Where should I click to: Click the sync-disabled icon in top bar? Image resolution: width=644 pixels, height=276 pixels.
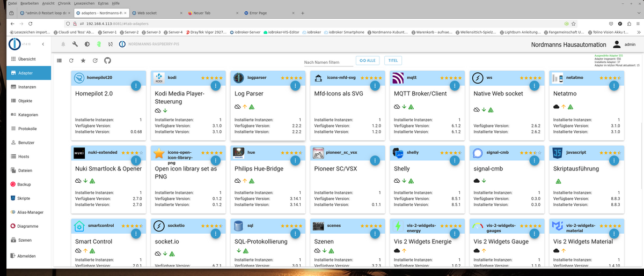point(110,44)
